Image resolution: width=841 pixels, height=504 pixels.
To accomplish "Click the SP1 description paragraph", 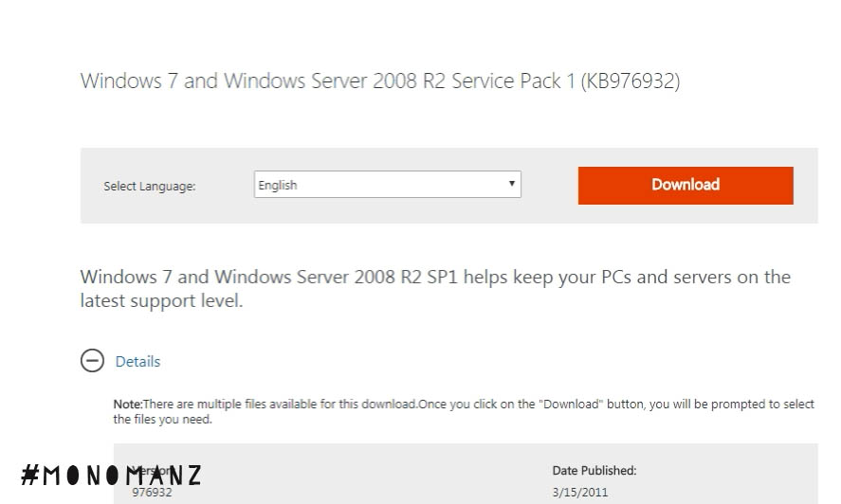I will (434, 288).
